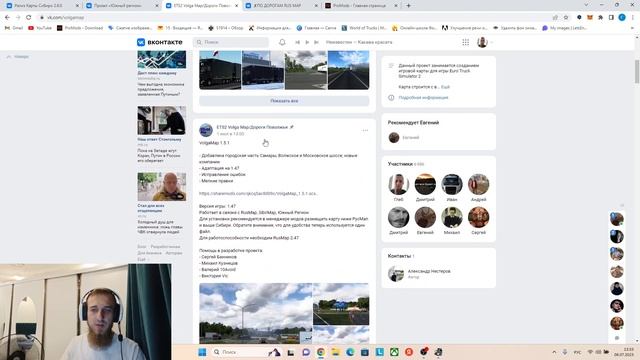Open File Explorer from taskbar
The image size is (640, 360).
336,352
